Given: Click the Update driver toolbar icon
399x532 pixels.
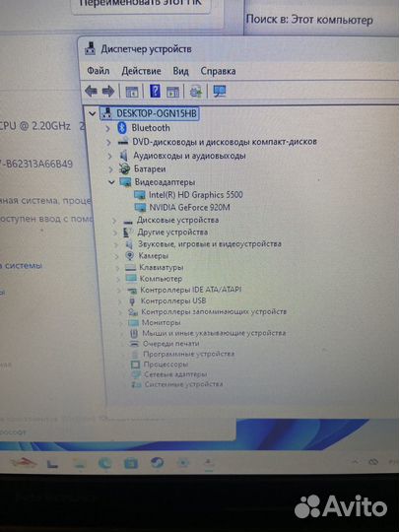Looking at the screenshot, I should tap(196, 92).
